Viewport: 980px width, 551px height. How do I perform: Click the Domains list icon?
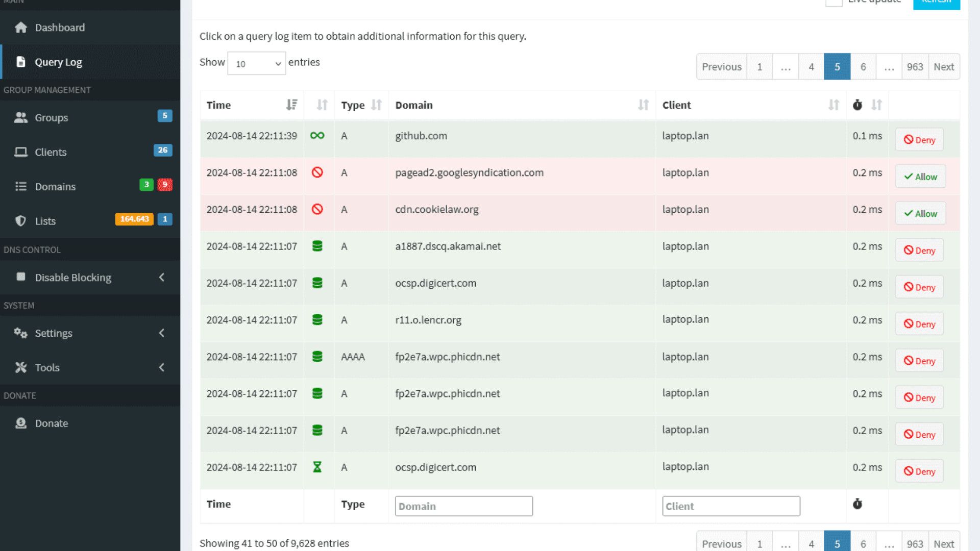click(21, 187)
